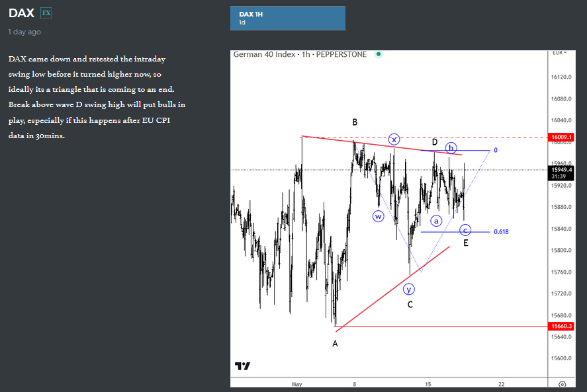Click the circled c wave label
Screen dimensions: 587x392
pyautogui.click(x=465, y=231)
